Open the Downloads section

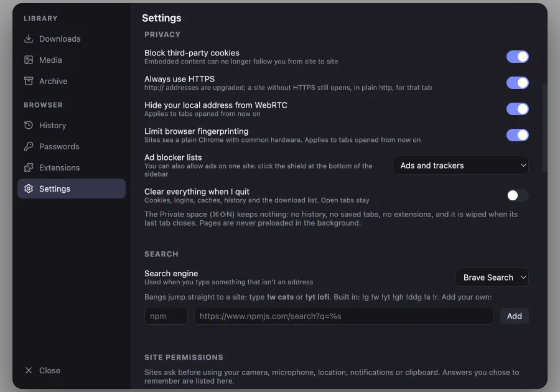click(x=72, y=39)
